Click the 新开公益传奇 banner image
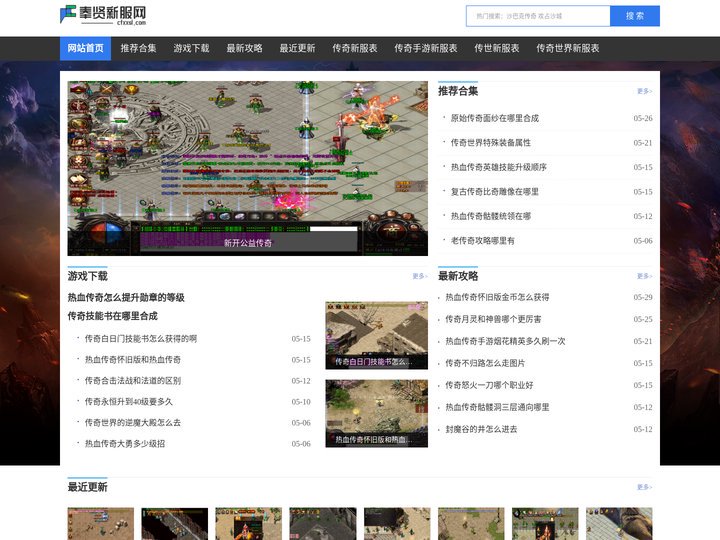Viewport: 720px width, 540px height. point(248,169)
